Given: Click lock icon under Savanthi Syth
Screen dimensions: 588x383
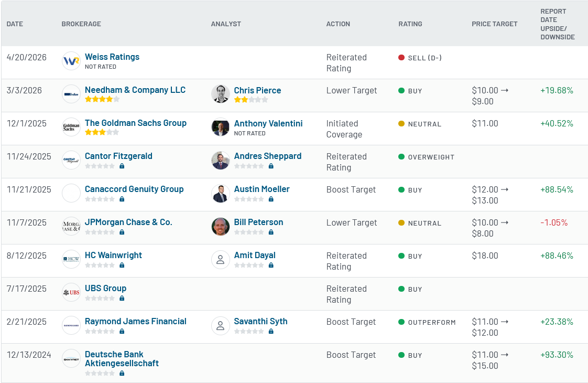Looking at the screenshot, I should coord(271,331).
